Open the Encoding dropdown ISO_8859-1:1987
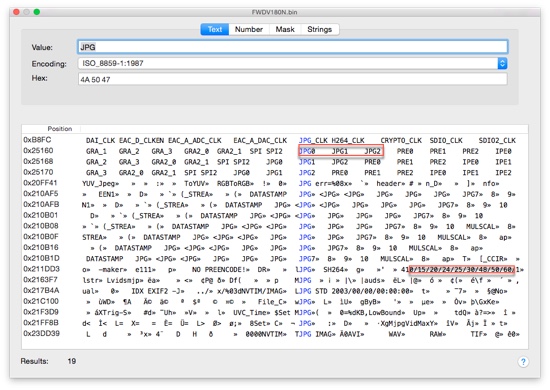 pos(293,63)
